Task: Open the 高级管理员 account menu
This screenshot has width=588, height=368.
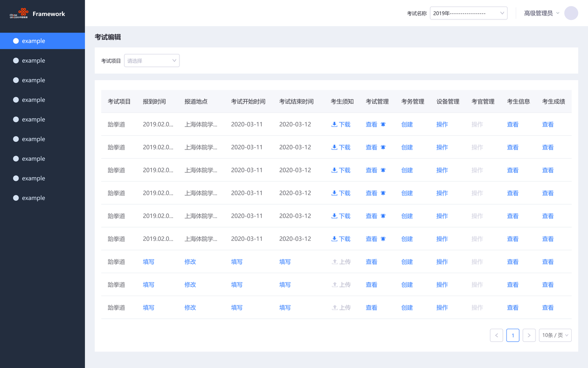Action: click(542, 13)
